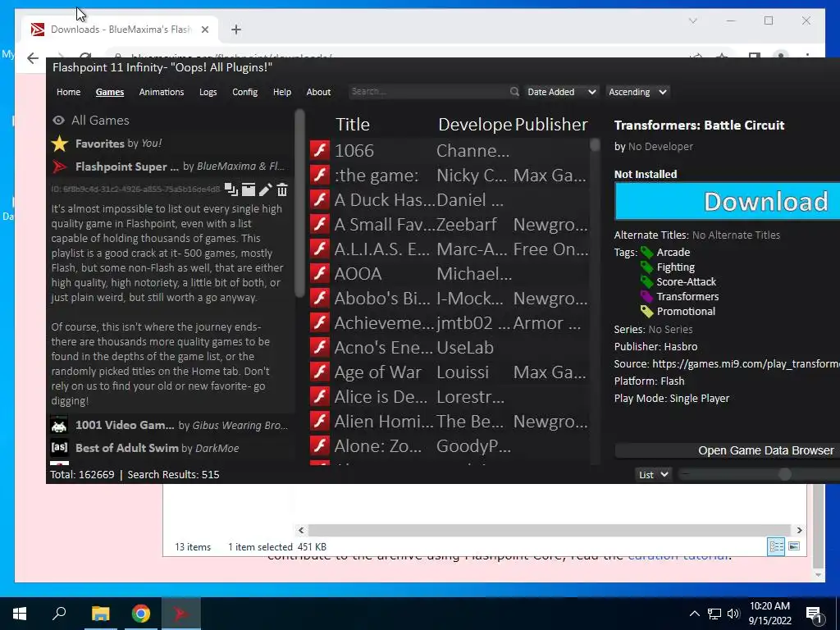Select the Acno's Ene... game row
The image size is (840, 630).
tap(449, 348)
